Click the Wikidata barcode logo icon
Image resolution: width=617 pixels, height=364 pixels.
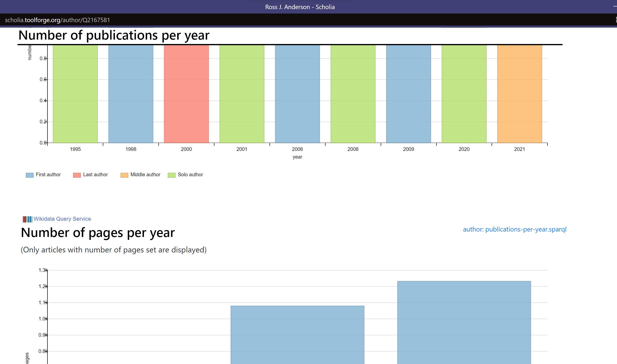tap(27, 219)
